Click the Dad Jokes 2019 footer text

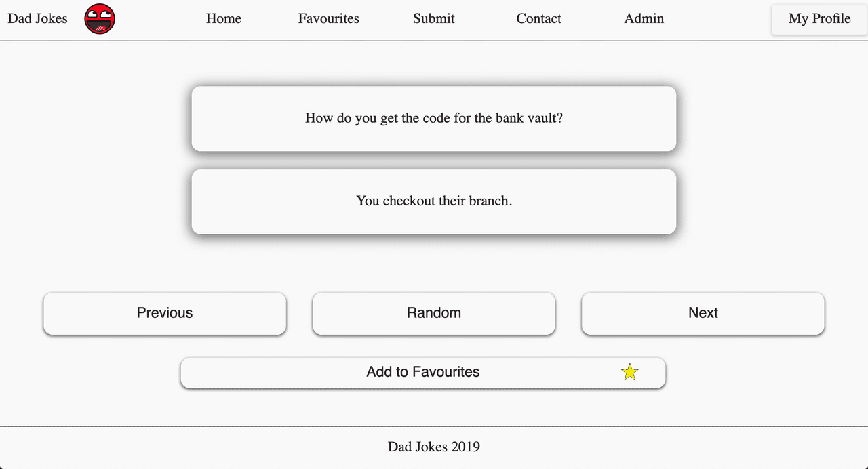click(x=434, y=447)
